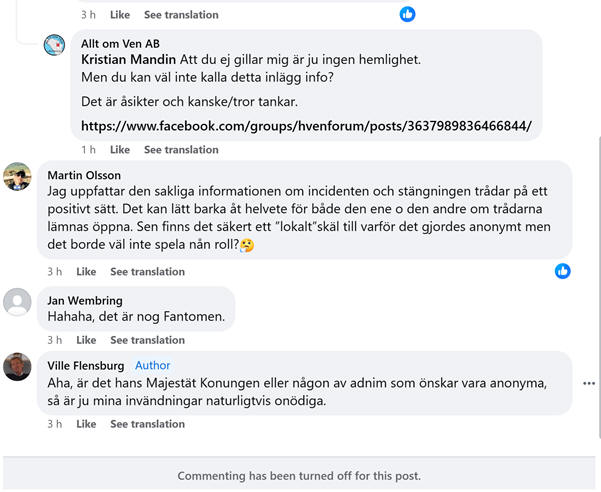Open Martin Olsson's profile avatar
The height and width of the screenshot is (492, 601).
pos(17,176)
